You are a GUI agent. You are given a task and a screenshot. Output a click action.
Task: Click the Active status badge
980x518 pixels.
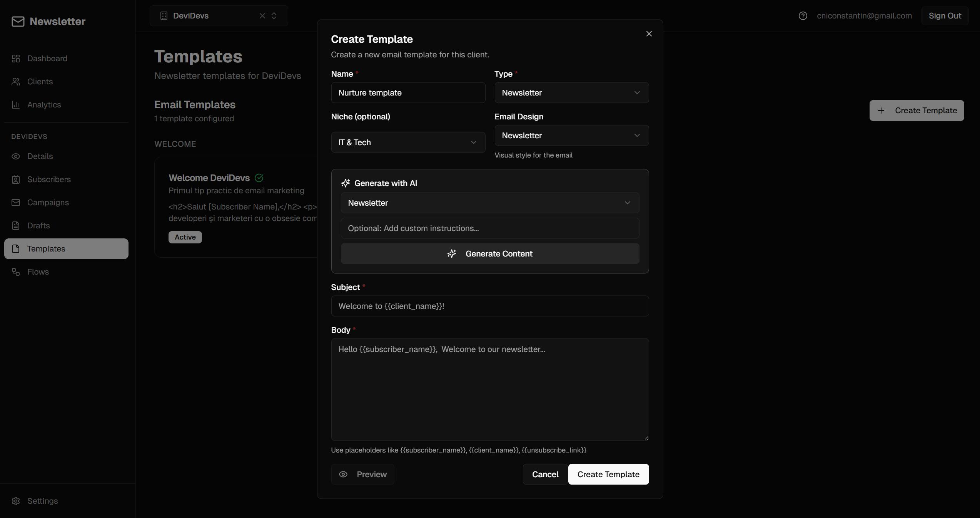[185, 237]
